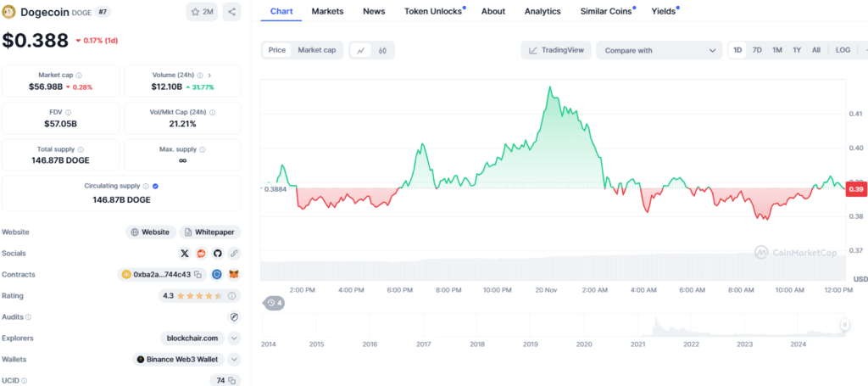Open the Yields tab
Viewport: 868px width, 386px height.
pos(665,11)
